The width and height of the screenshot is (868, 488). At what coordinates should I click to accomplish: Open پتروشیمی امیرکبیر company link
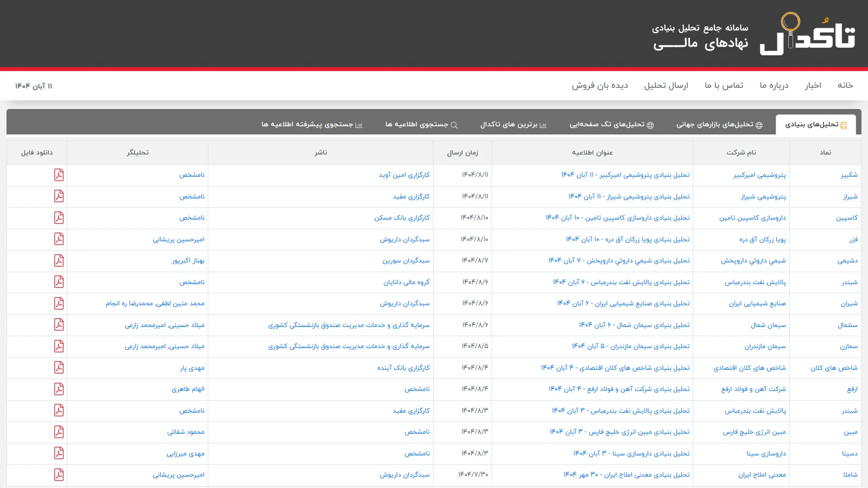point(759,175)
